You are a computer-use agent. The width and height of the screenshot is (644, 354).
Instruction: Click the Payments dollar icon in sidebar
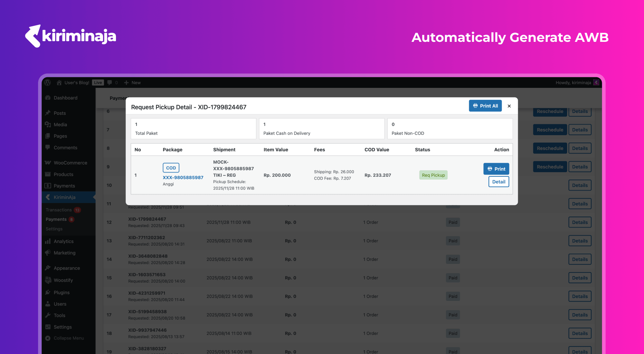click(x=48, y=186)
